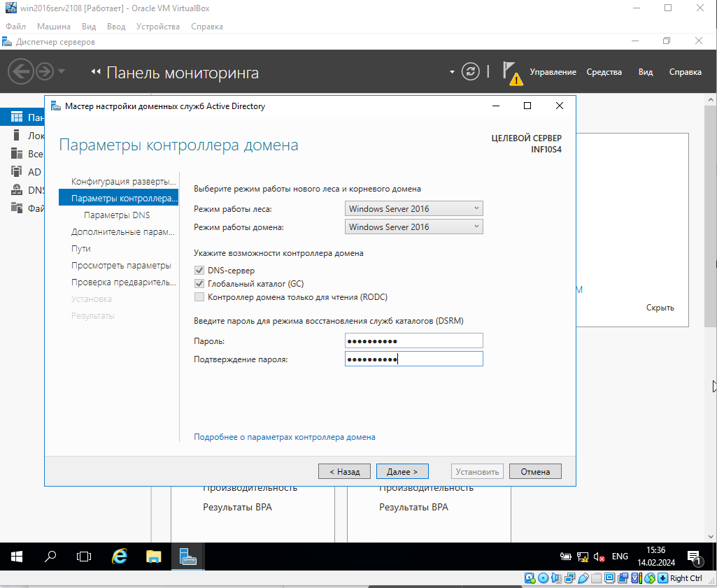Click VirtualBox audio status icon

click(556, 578)
